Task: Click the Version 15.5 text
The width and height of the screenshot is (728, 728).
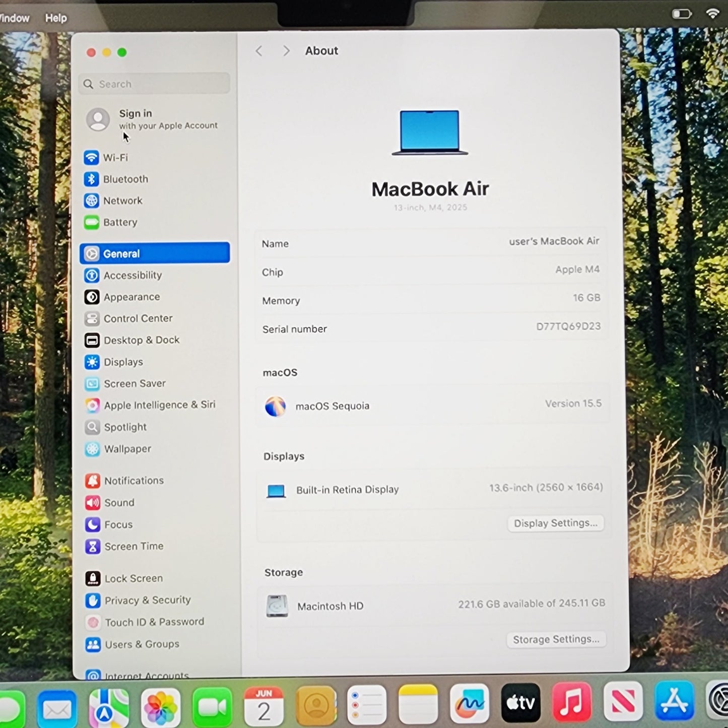Action: (573, 404)
